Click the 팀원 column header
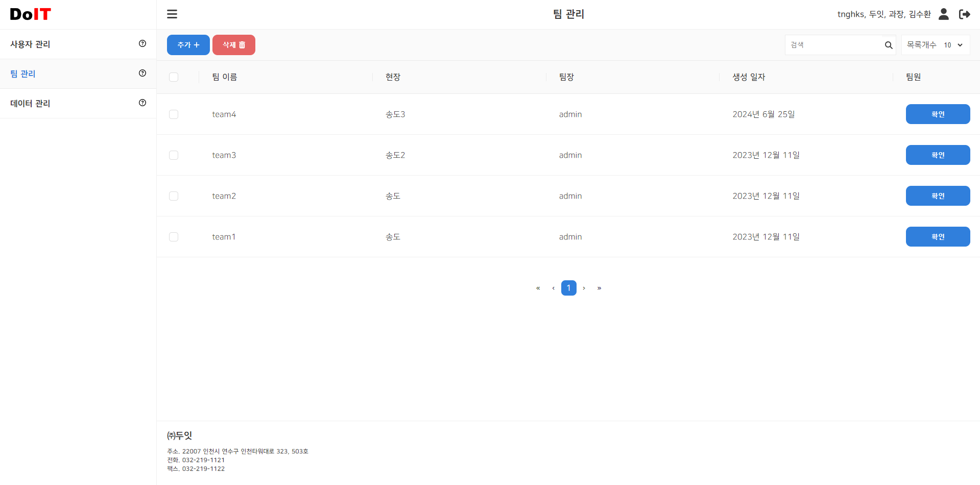 pos(913,77)
